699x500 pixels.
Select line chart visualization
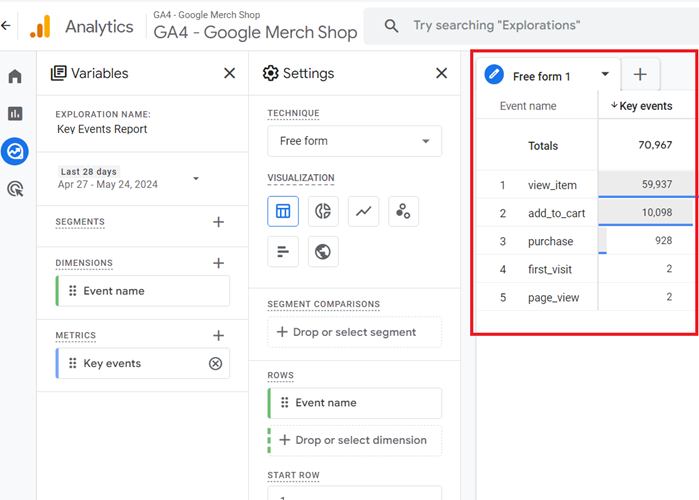(x=363, y=211)
